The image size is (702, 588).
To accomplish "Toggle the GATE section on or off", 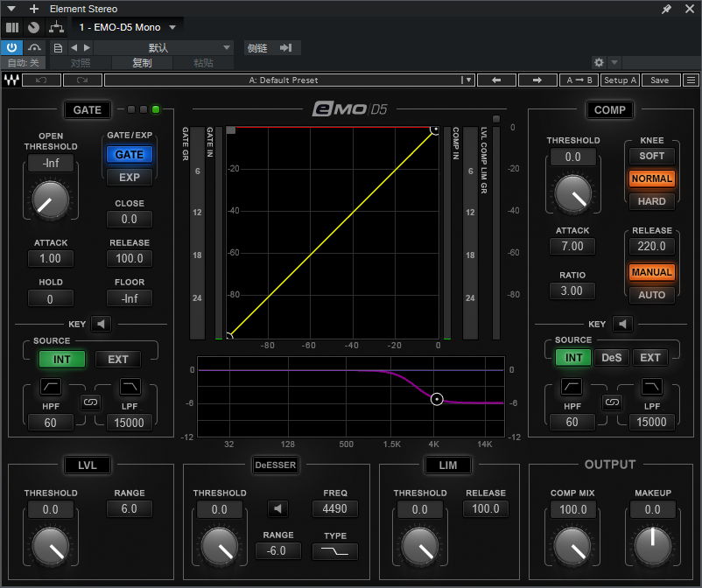I will coord(88,110).
